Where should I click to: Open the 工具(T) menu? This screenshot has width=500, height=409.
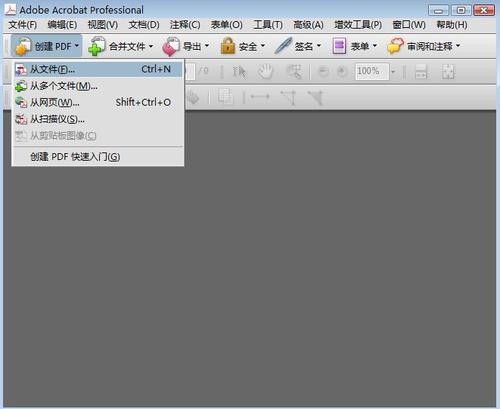pyautogui.click(x=268, y=25)
